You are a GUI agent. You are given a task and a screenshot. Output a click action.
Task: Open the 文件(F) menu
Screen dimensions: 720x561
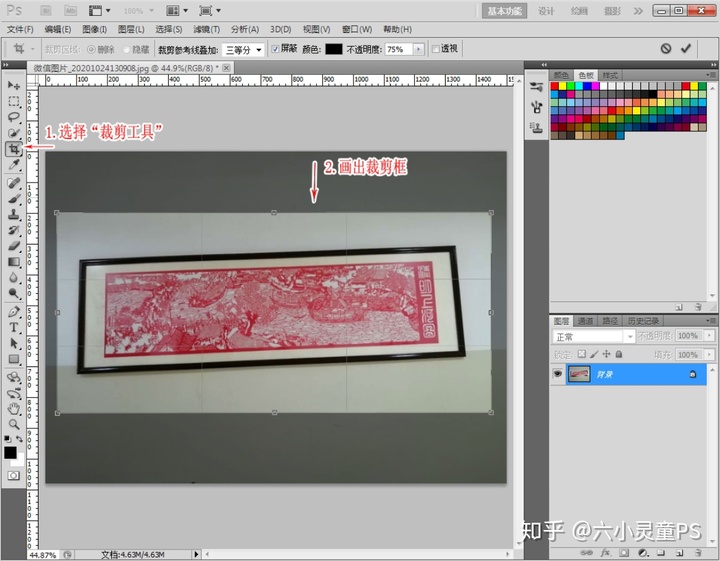(x=20, y=29)
